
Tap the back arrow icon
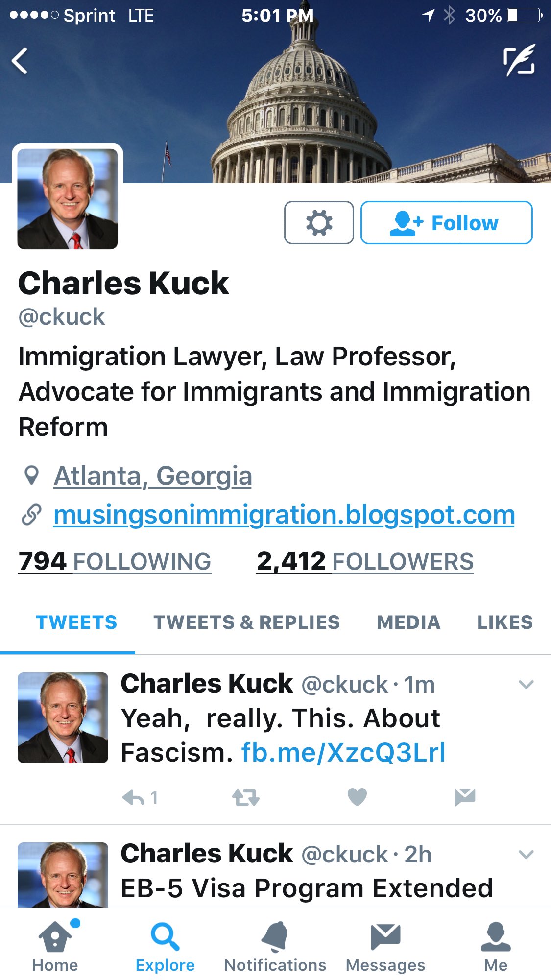click(x=20, y=61)
